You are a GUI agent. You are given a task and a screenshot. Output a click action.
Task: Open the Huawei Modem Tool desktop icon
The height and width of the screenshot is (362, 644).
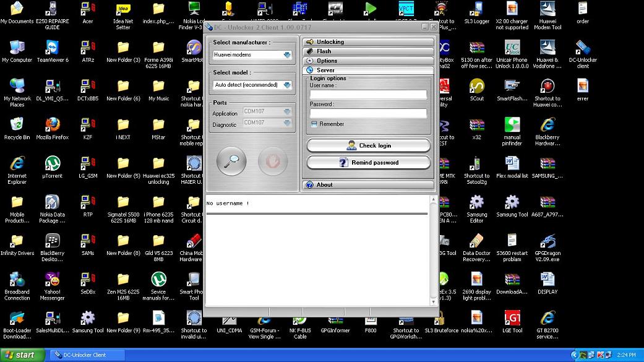(547, 10)
